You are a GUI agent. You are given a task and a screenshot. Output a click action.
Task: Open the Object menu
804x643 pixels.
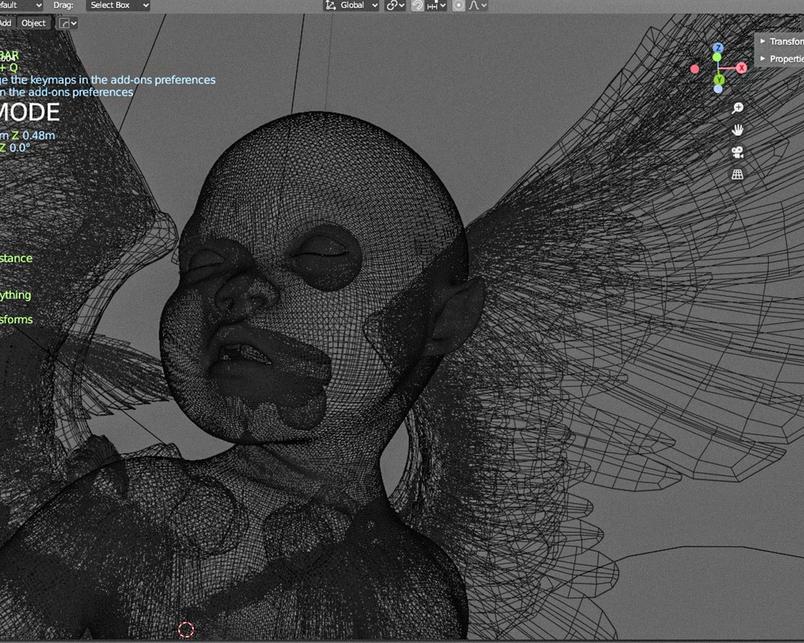[x=33, y=23]
